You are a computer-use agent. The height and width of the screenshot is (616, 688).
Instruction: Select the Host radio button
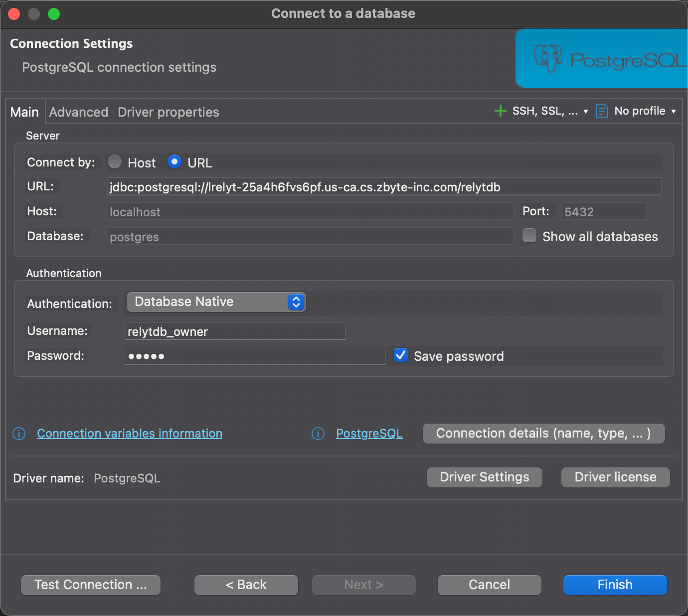click(x=115, y=161)
